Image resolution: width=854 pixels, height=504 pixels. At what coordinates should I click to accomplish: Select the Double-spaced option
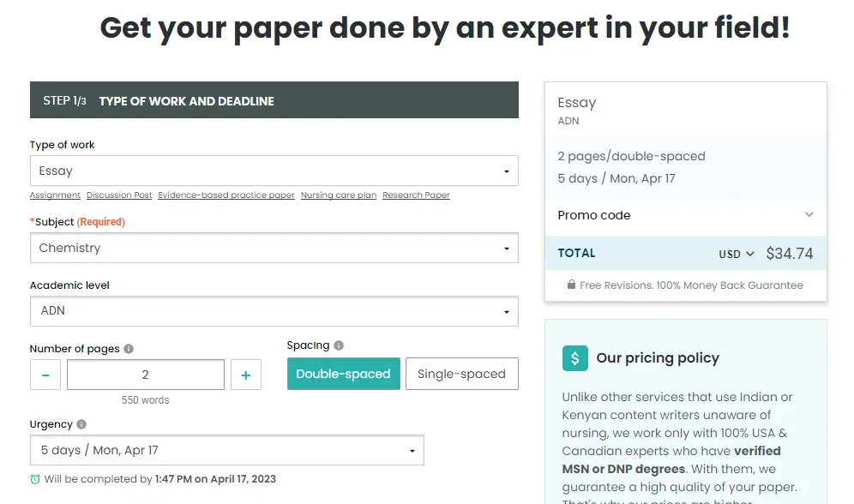point(343,374)
